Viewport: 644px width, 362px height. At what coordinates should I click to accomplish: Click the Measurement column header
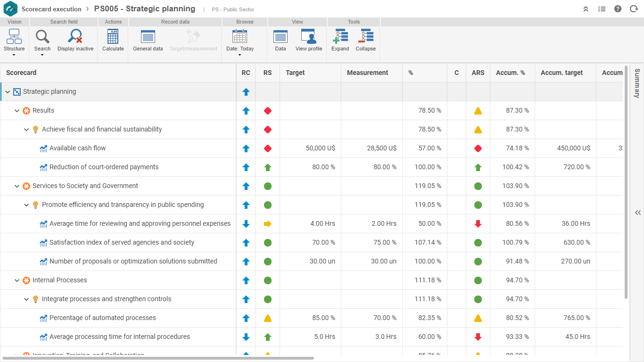[x=368, y=73]
